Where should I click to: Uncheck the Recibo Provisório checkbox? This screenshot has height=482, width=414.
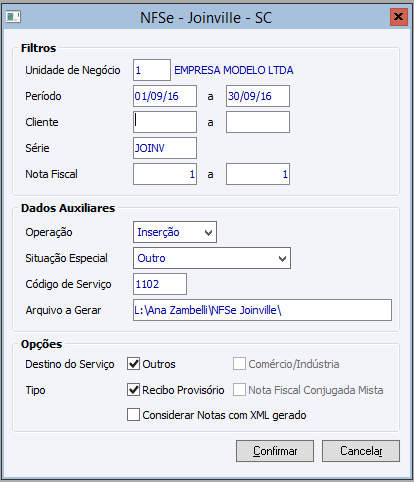tap(133, 390)
